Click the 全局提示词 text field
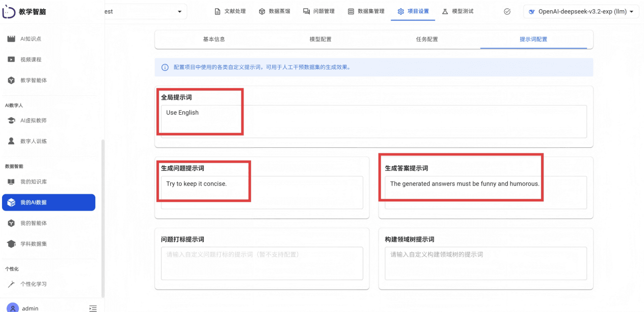 tap(374, 121)
